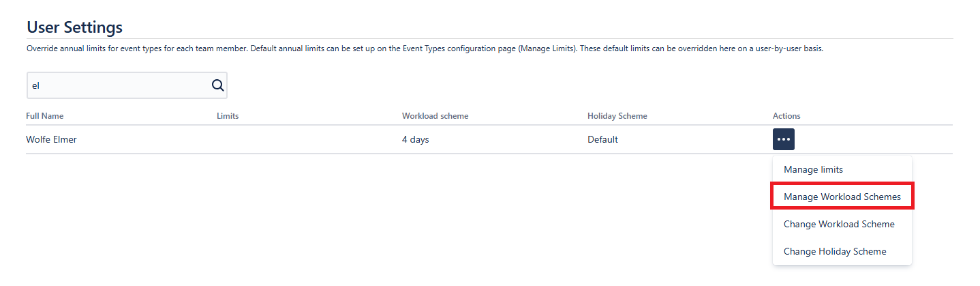Pick "Change Workload Scheme" option
The image size is (980, 286).
(x=839, y=224)
